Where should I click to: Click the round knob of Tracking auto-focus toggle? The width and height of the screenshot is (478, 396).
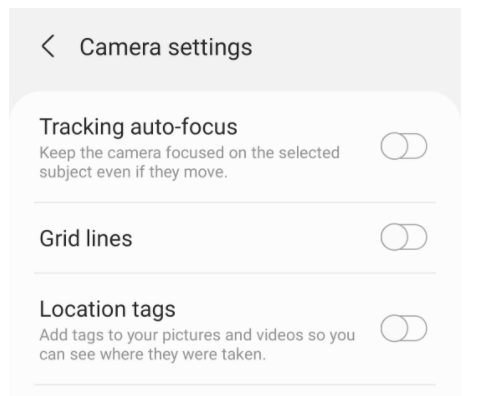tap(394, 146)
